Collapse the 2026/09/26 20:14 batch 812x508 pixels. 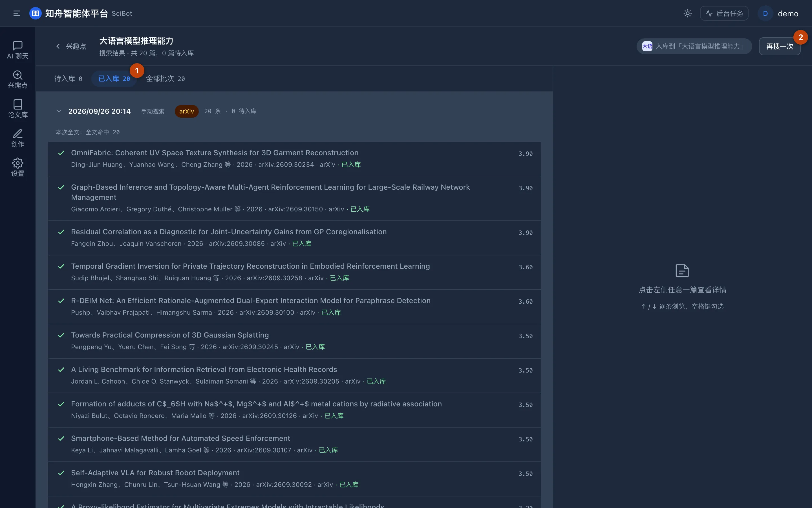pos(59,111)
